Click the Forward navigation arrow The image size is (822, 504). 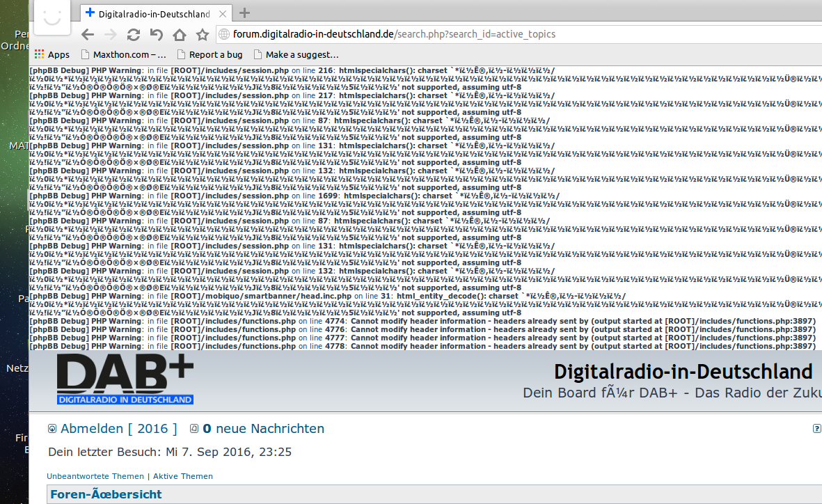click(111, 35)
